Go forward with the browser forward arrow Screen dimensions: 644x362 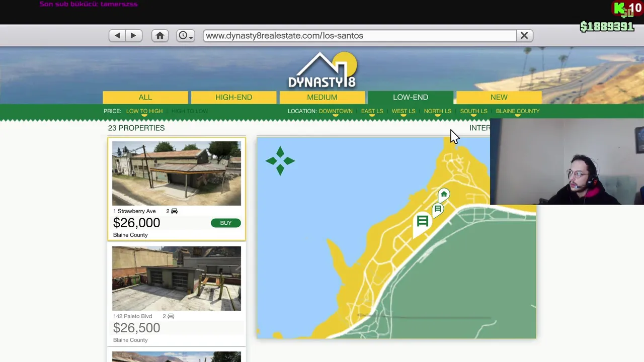click(133, 36)
